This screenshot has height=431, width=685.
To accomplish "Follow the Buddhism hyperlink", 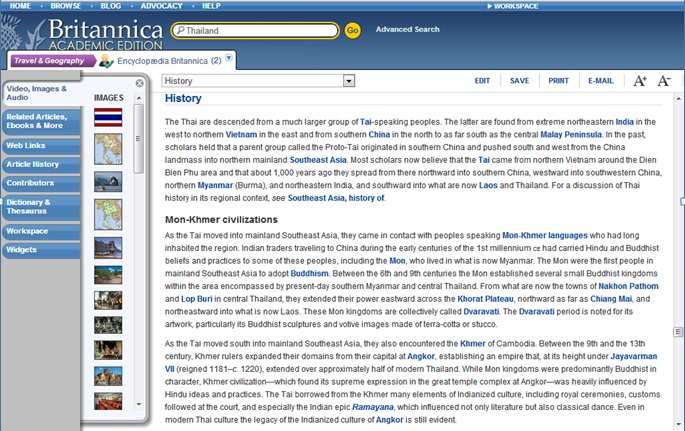I will [x=309, y=273].
